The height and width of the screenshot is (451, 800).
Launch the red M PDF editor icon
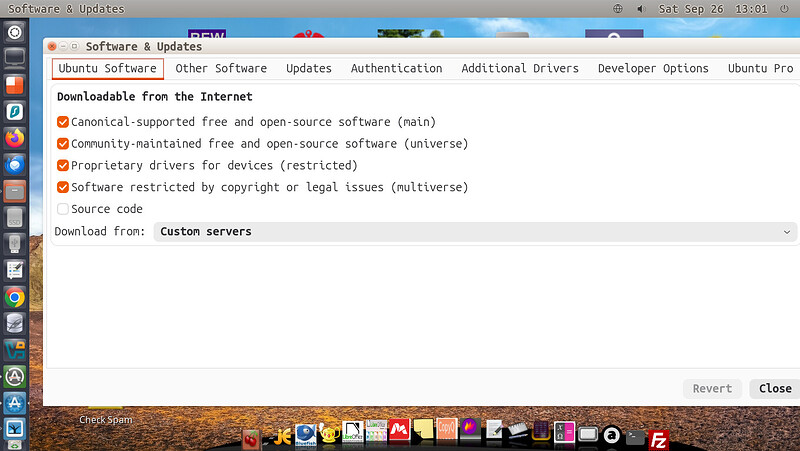click(x=399, y=430)
